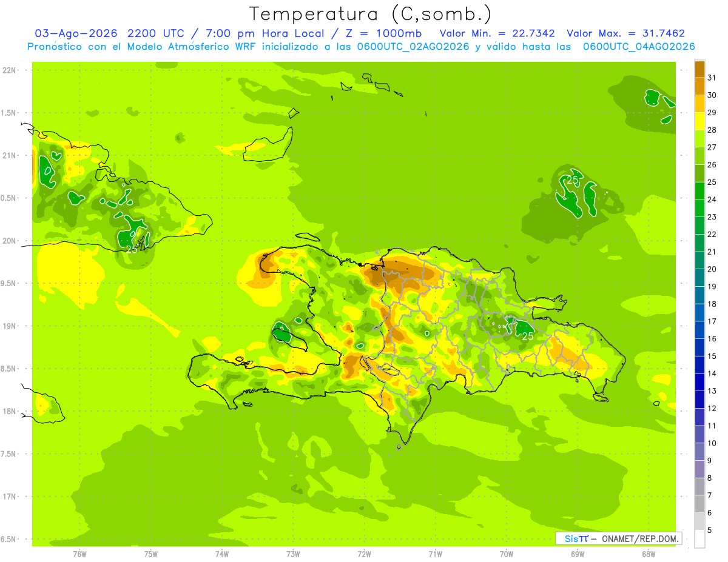The width and height of the screenshot is (728, 562).
Task: Pick the brown swatch above the 31 label
Action: [x=699, y=69]
